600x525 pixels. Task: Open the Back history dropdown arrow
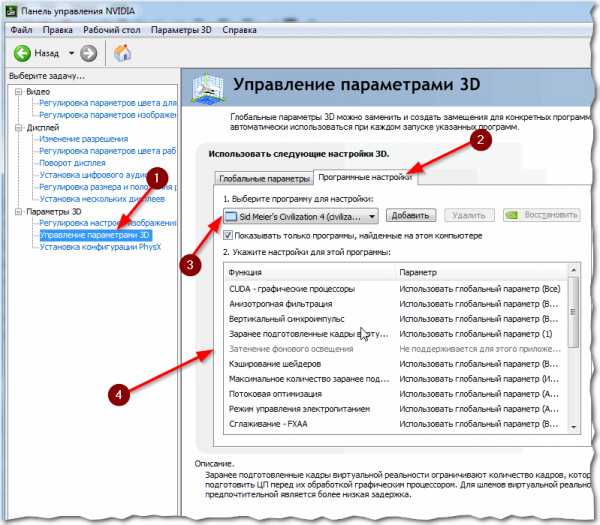tap(72, 53)
